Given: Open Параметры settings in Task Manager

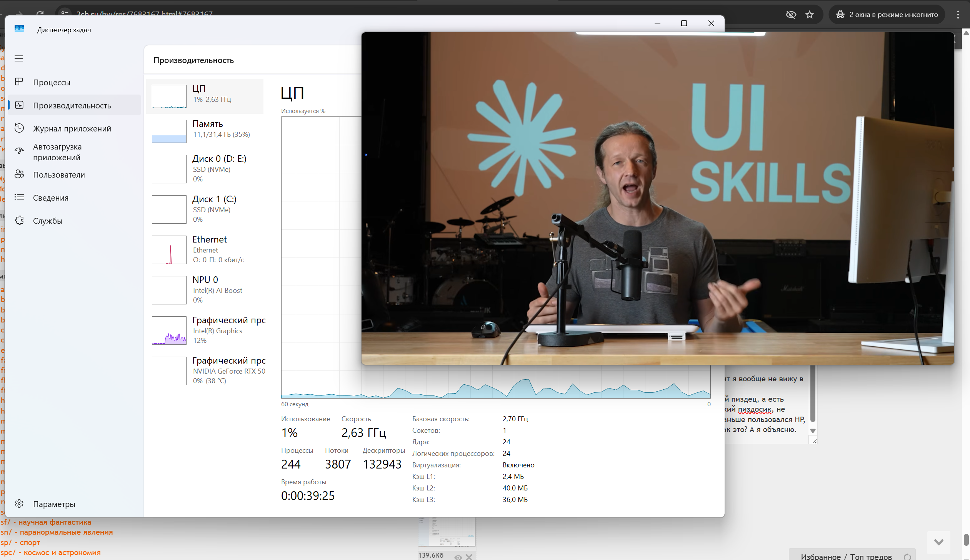Looking at the screenshot, I should (x=75, y=504).
